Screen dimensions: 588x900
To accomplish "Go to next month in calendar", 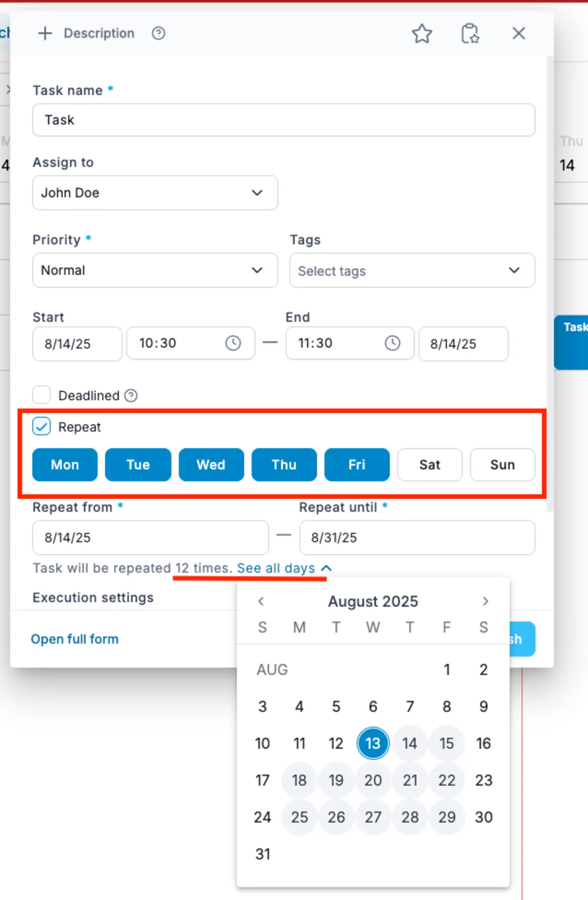I will (x=485, y=601).
